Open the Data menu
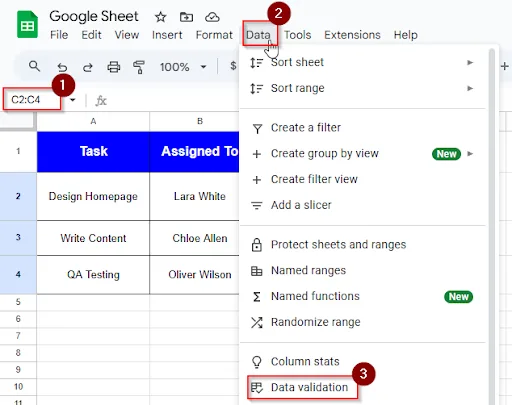 258,35
